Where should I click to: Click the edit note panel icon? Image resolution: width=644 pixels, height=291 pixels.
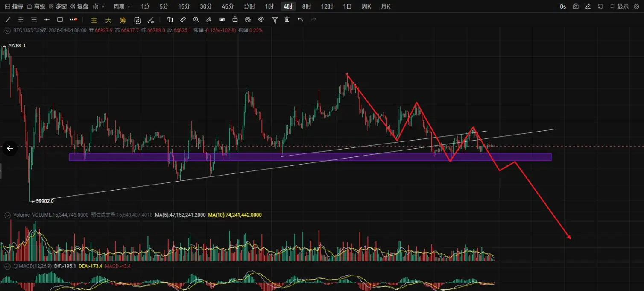coord(248,20)
